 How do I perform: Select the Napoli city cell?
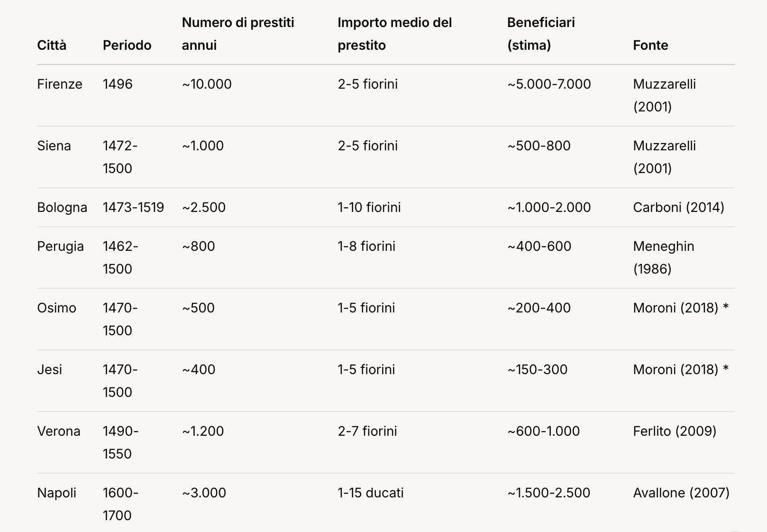[56, 493]
